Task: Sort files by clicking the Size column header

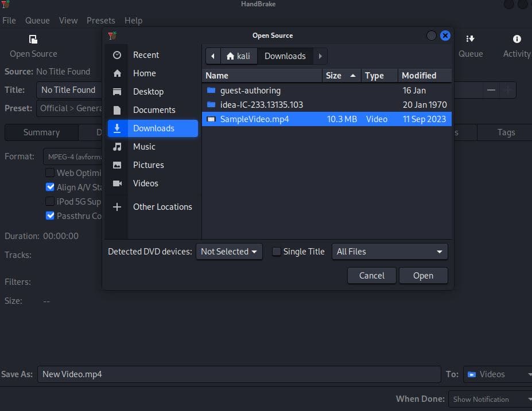Action: point(333,75)
